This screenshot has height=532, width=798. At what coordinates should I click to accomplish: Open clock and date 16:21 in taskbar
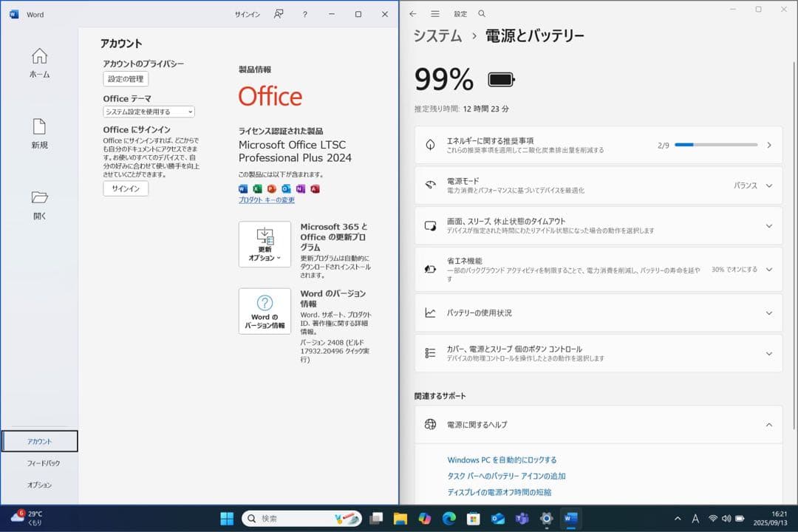click(770, 518)
